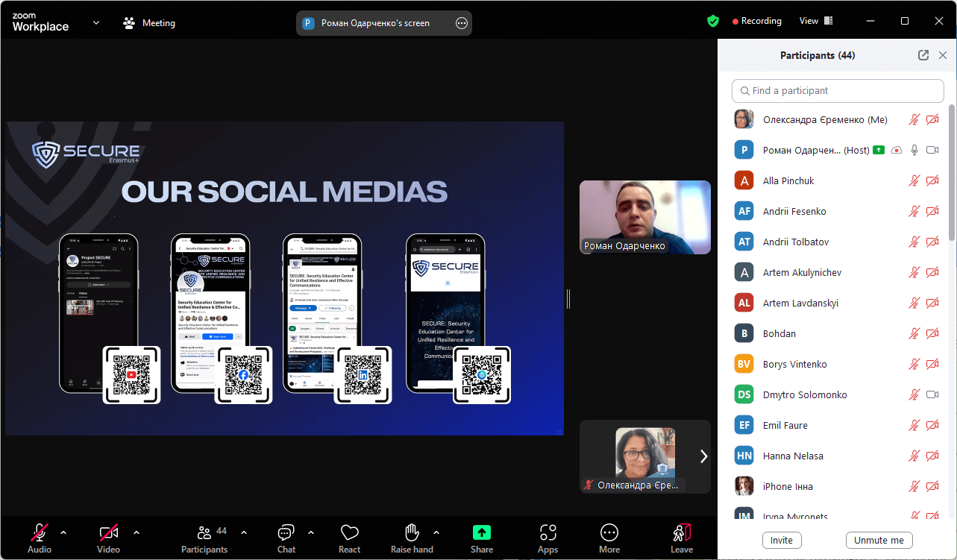Expand the Audio options arrow
Screen dimensions: 957x560
point(63,532)
